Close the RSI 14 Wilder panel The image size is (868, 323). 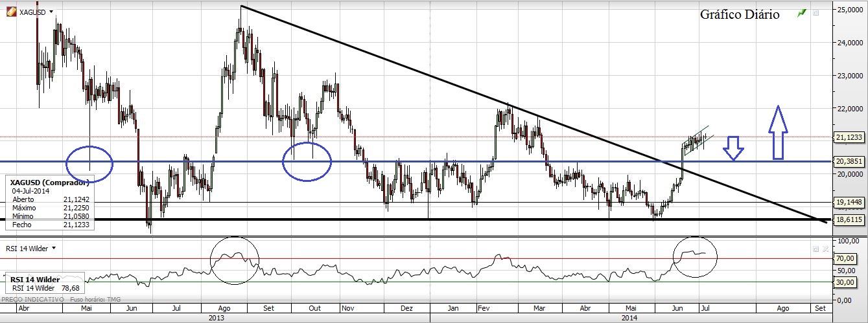coord(825,249)
